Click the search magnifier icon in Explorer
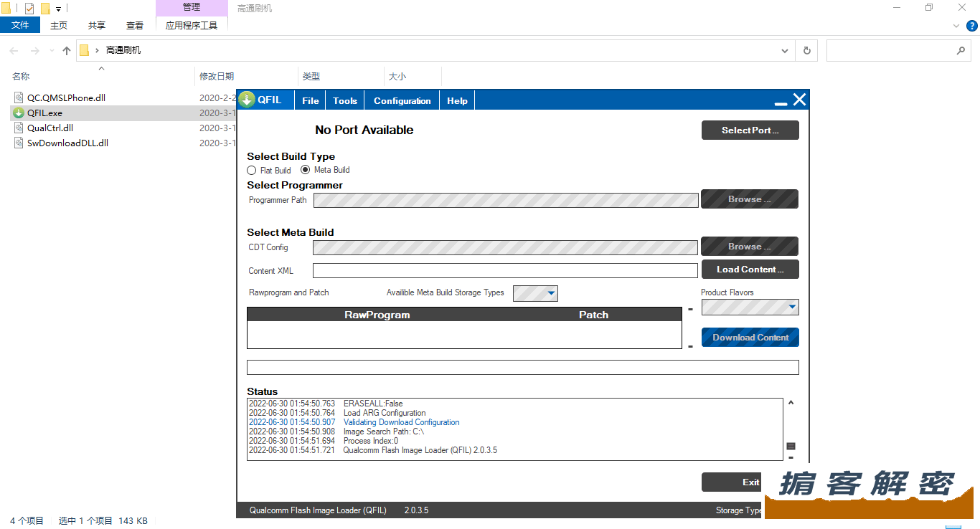Image resolution: width=980 pixels, height=529 pixels. (x=961, y=51)
